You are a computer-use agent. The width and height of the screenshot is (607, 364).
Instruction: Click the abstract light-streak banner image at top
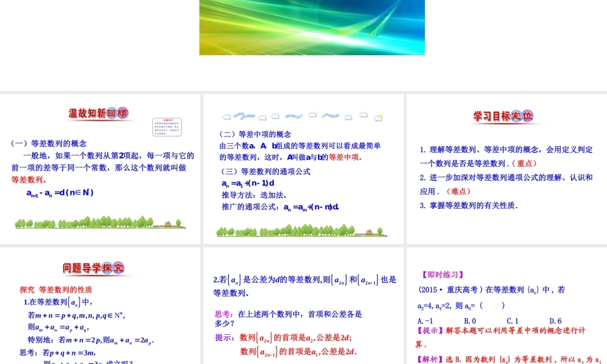click(x=312, y=28)
